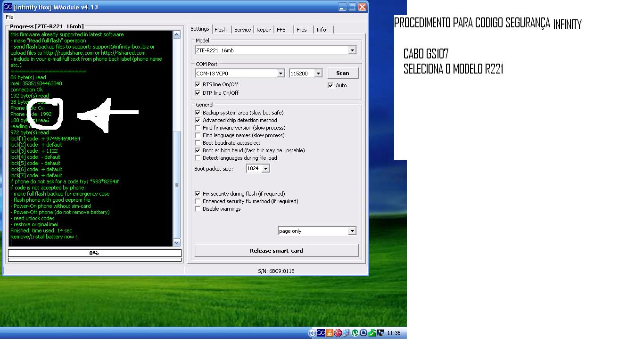Open the uTorrent tray icon

coord(355,333)
